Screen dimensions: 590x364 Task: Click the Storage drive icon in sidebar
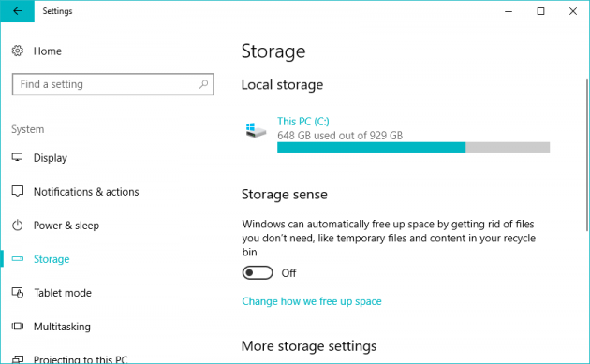17,258
